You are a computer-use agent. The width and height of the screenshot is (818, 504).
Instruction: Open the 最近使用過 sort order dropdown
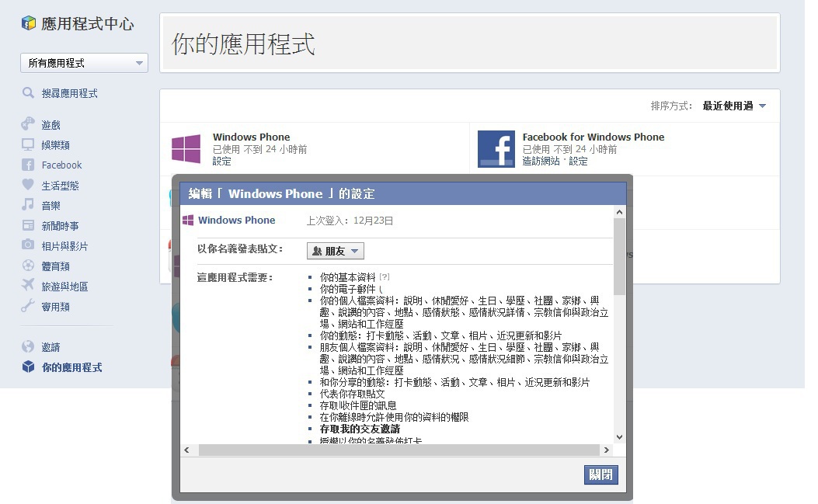pos(735,106)
